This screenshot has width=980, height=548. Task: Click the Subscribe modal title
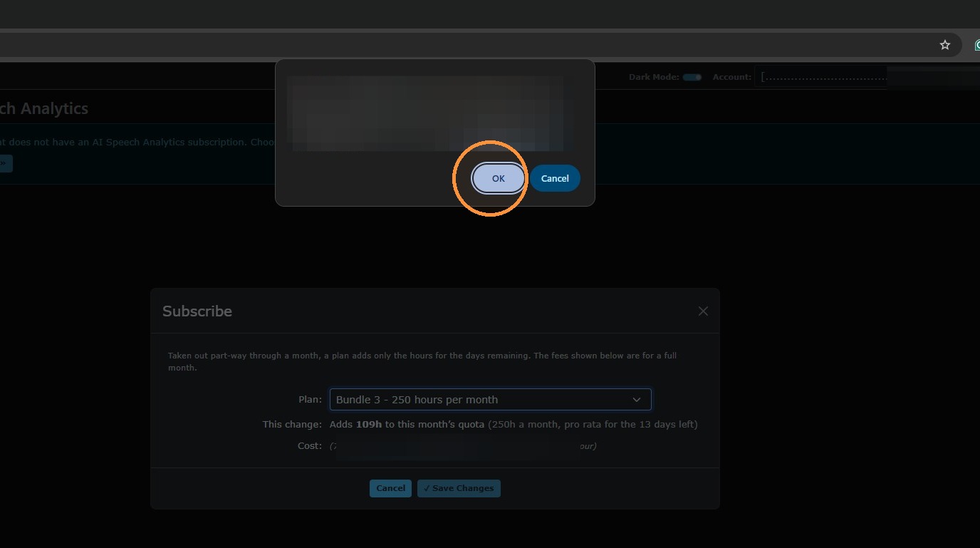click(x=197, y=311)
